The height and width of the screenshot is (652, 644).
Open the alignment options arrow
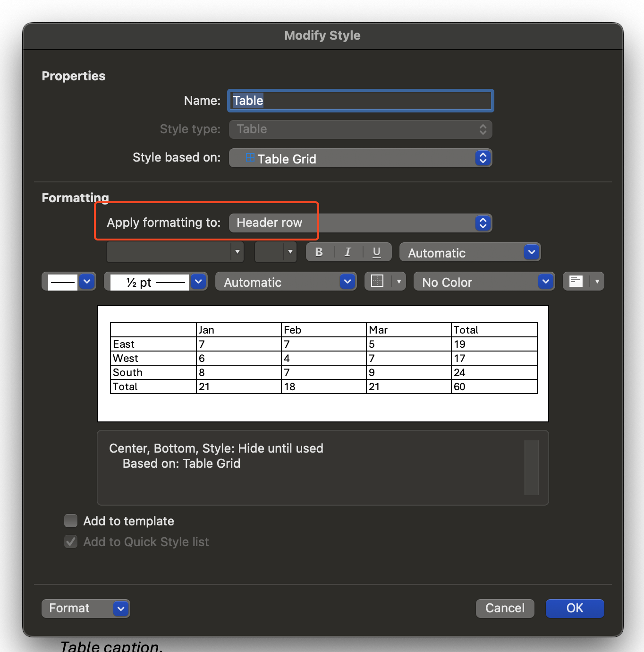(x=597, y=282)
